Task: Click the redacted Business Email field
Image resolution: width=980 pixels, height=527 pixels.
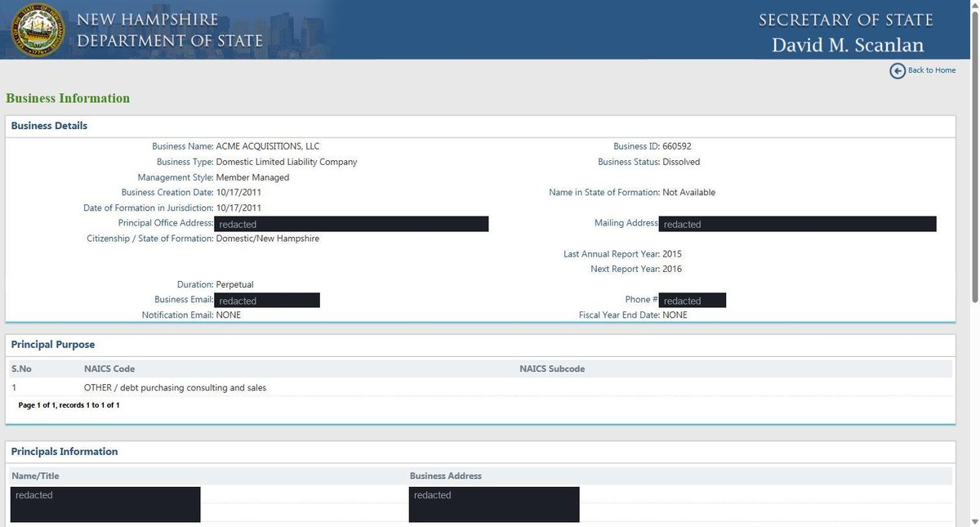Action: pos(267,300)
